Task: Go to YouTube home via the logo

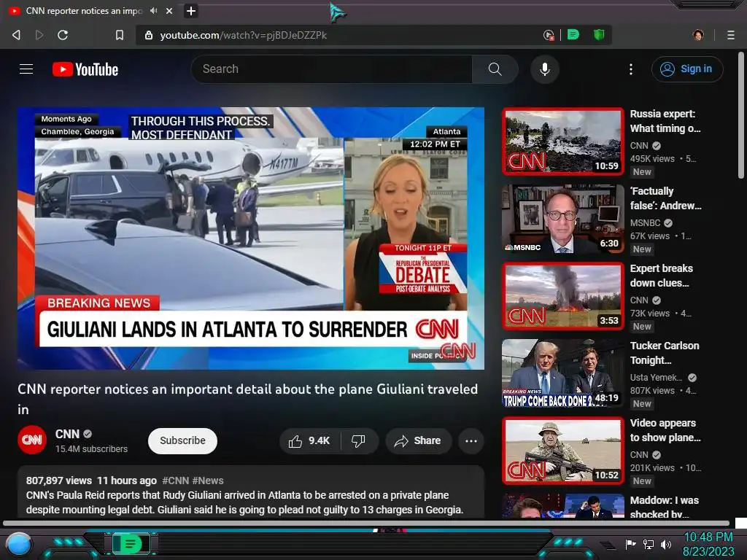Action: click(x=85, y=69)
